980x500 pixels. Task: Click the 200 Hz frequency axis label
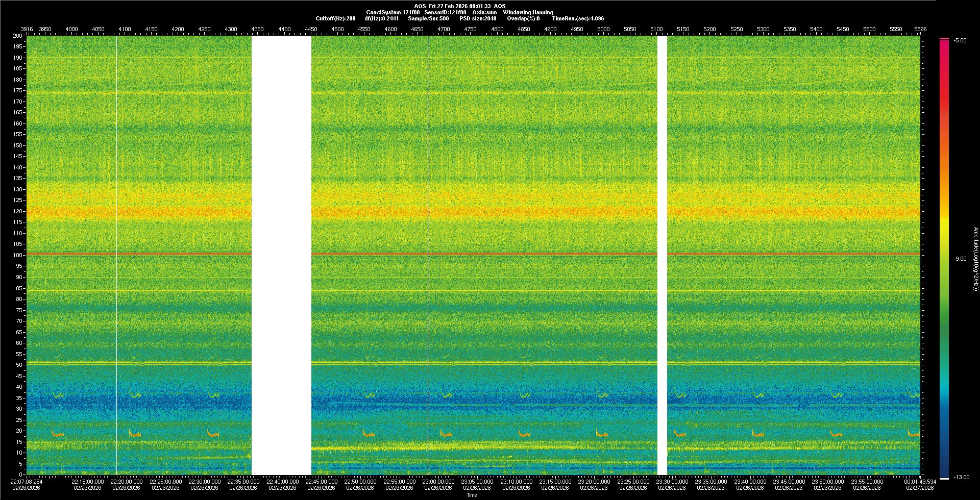(17, 36)
